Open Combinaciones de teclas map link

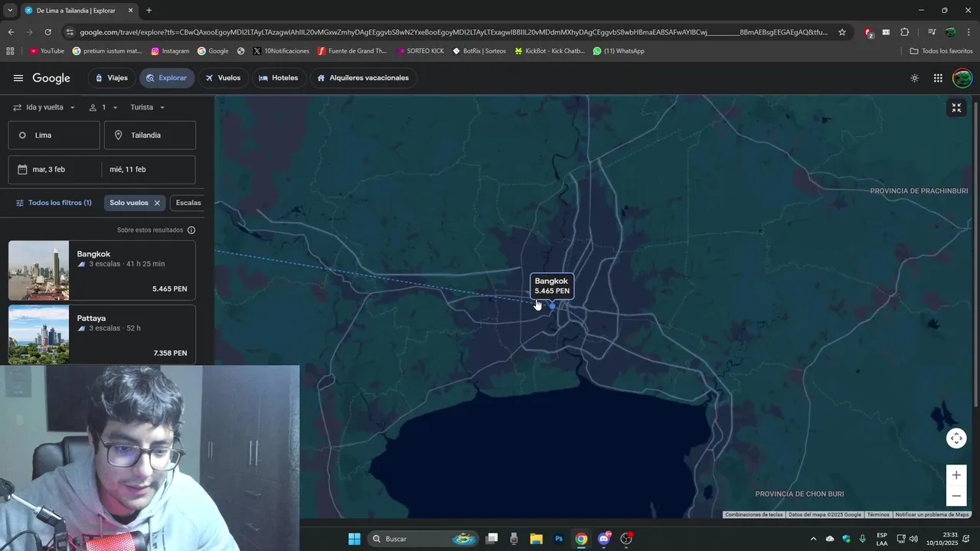(x=754, y=514)
